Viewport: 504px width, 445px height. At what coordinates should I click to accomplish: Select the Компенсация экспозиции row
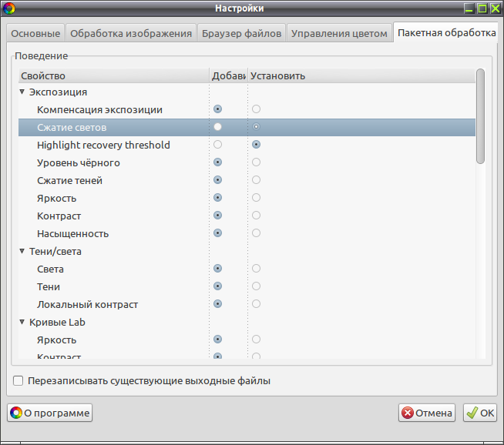(x=247, y=109)
